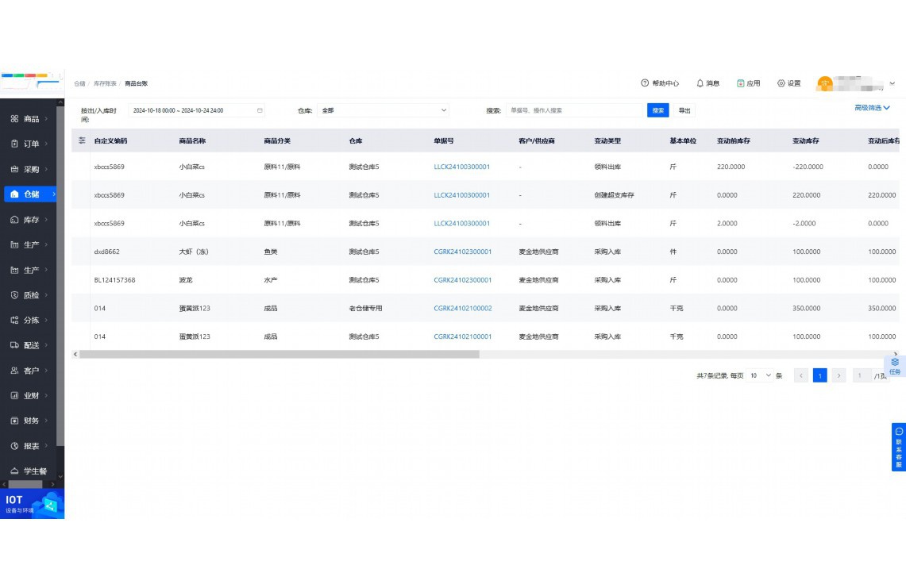Open the 消息 notifications bell

tap(708, 83)
